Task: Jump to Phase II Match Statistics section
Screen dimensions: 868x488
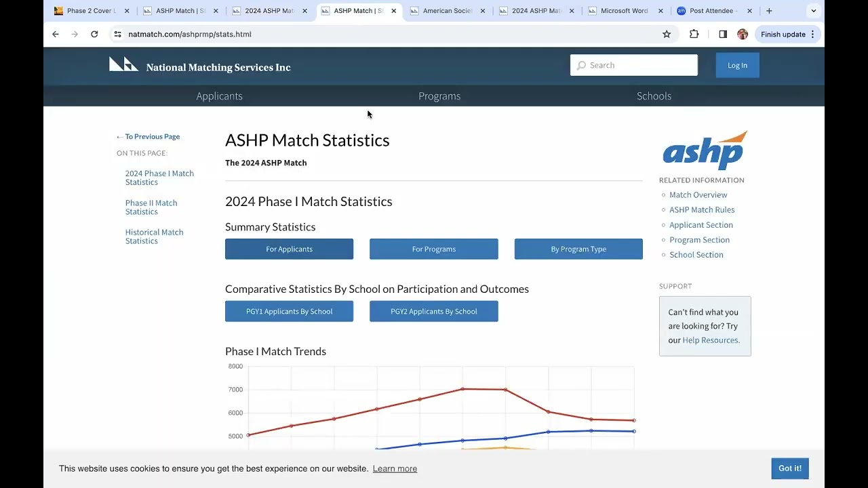Action: [x=151, y=207]
